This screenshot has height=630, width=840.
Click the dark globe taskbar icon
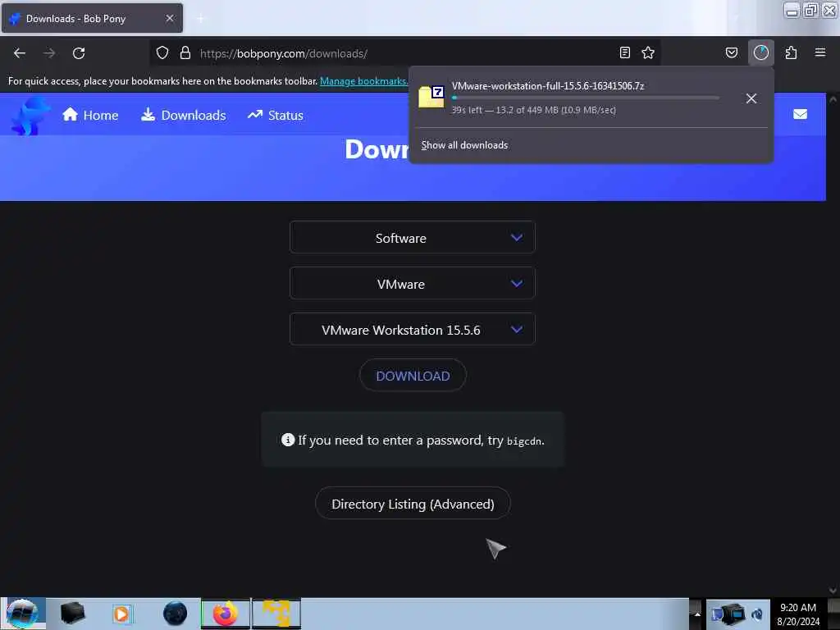(176, 614)
